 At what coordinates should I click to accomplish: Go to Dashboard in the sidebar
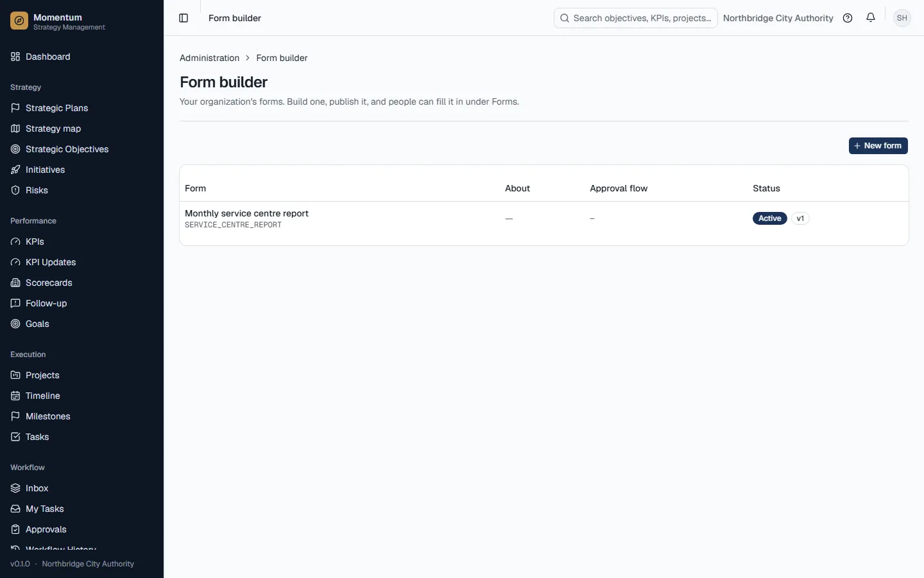click(x=81, y=57)
